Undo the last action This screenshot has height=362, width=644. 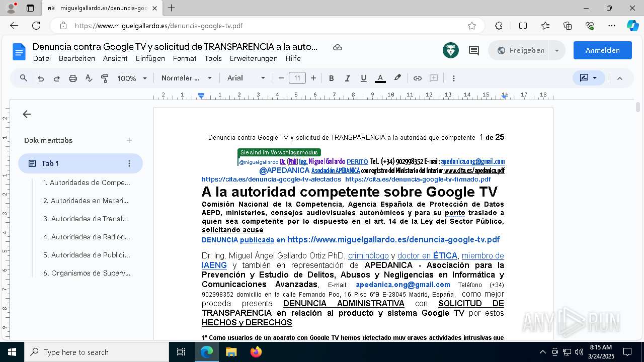coord(41,78)
